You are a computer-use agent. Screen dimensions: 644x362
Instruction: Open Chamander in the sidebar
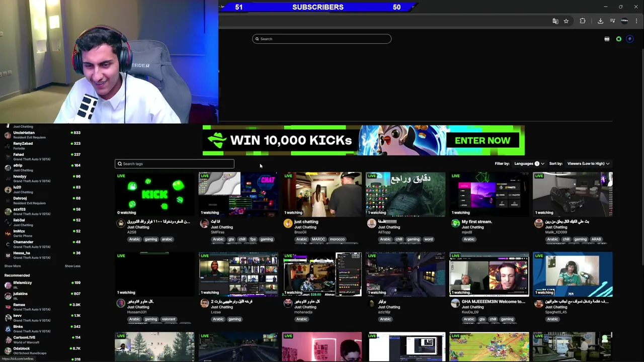point(43,244)
